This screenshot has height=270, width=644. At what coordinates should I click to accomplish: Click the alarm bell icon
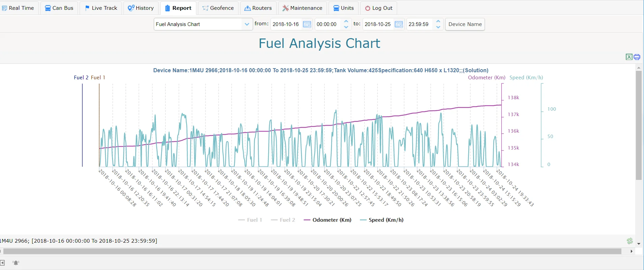(16, 263)
